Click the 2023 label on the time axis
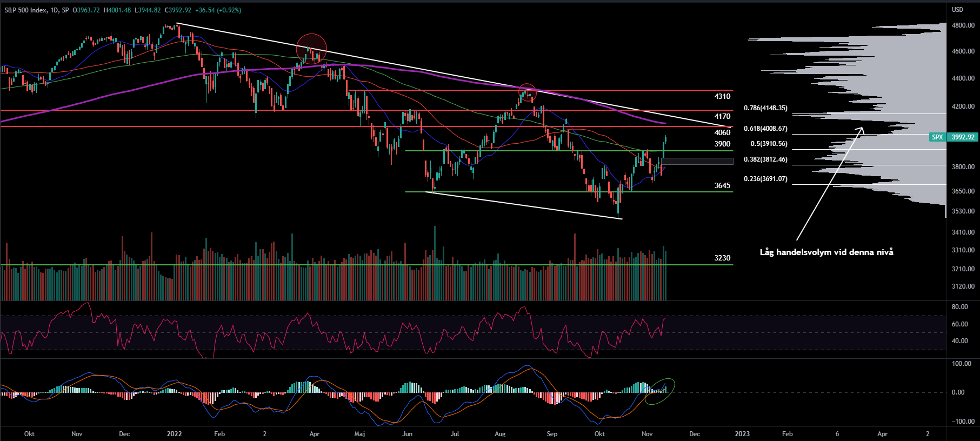The image size is (980, 441). click(x=742, y=434)
